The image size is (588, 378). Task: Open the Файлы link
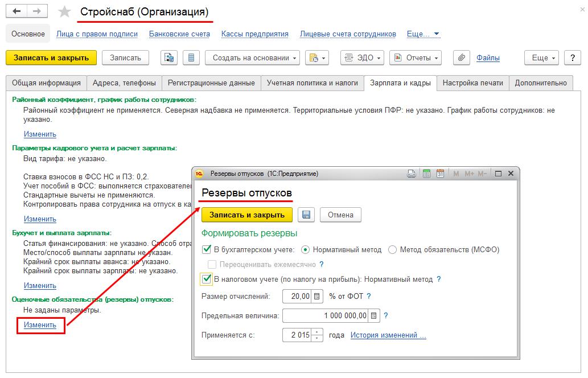click(x=488, y=57)
